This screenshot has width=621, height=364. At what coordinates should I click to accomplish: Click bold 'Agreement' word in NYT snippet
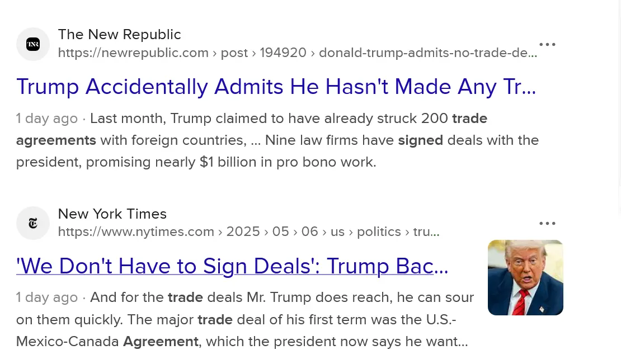(x=161, y=342)
